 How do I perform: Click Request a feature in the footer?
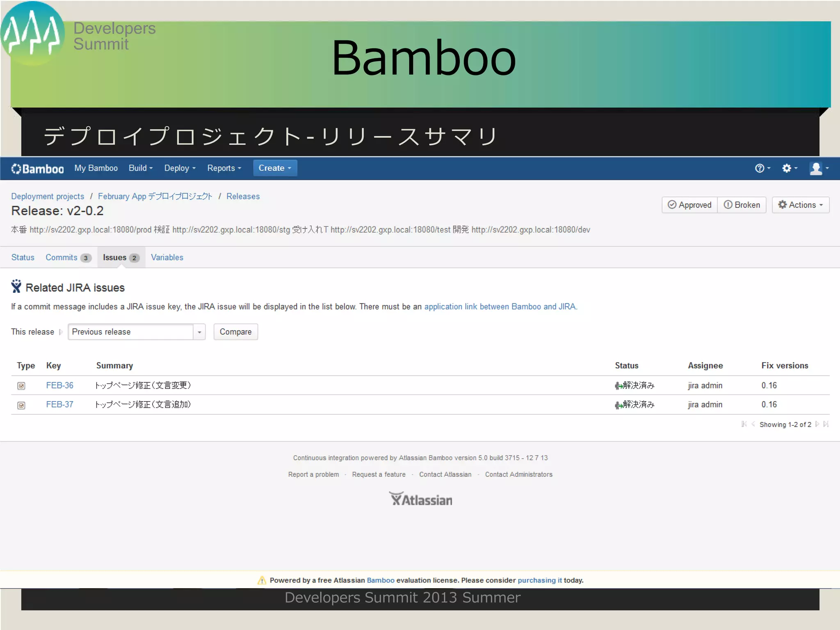[x=379, y=474]
